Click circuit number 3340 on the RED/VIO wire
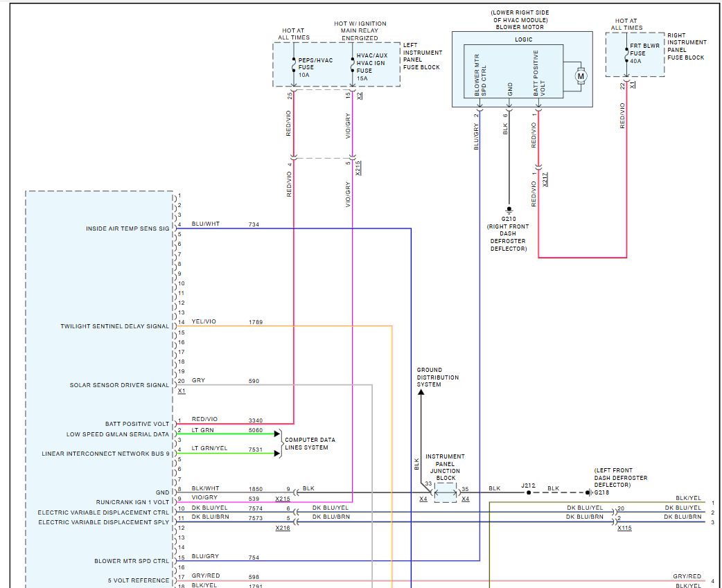Viewport: 722px width, 588px height. (x=256, y=420)
